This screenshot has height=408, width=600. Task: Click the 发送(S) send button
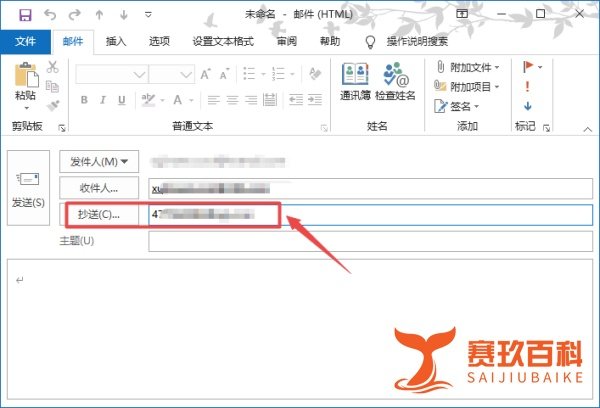[x=28, y=188]
